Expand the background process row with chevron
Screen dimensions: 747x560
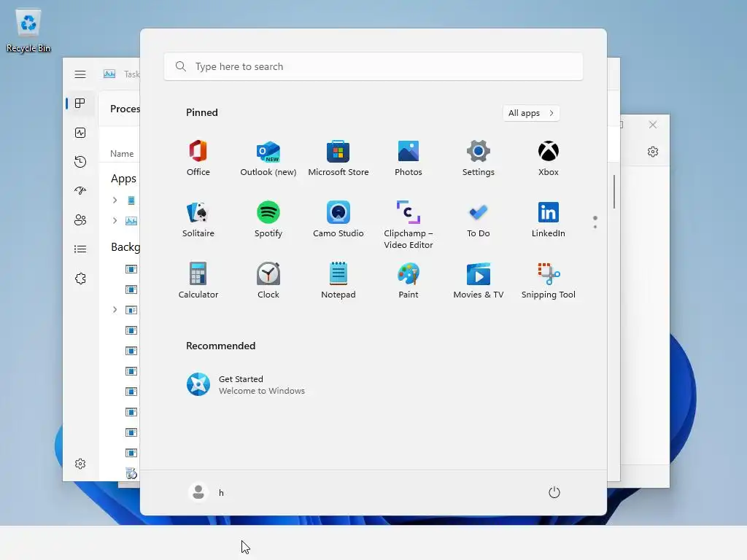(115, 309)
